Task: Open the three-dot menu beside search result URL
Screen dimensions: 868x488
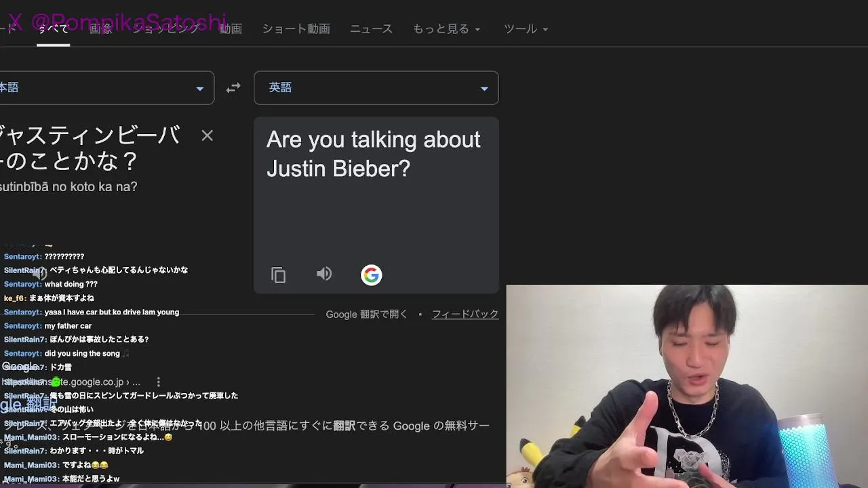Action: coord(158,382)
